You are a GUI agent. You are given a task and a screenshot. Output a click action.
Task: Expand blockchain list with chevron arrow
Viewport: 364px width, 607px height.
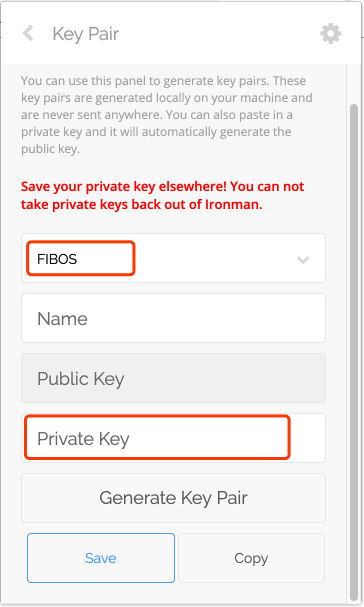[303, 259]
